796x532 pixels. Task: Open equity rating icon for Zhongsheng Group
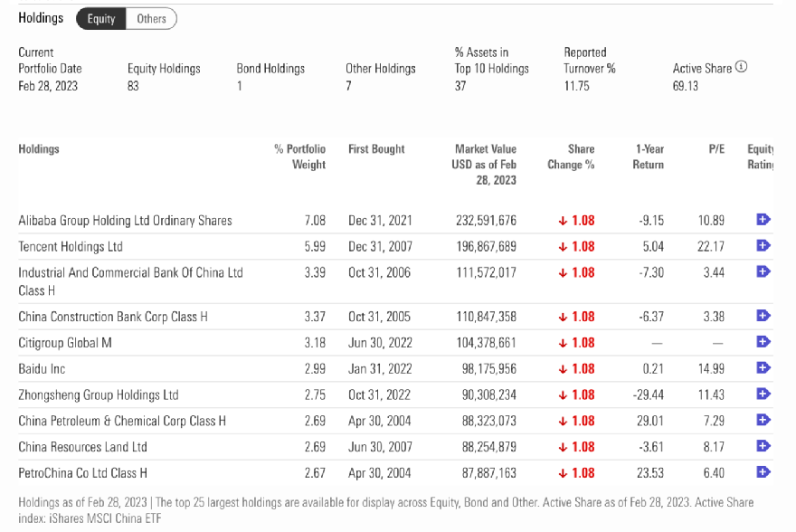click(763, 394)
